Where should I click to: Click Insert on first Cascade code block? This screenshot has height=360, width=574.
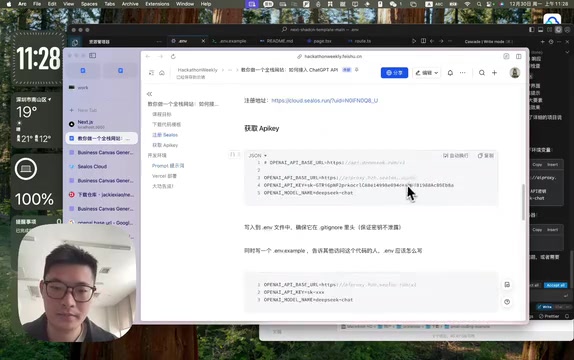point(552,164)
